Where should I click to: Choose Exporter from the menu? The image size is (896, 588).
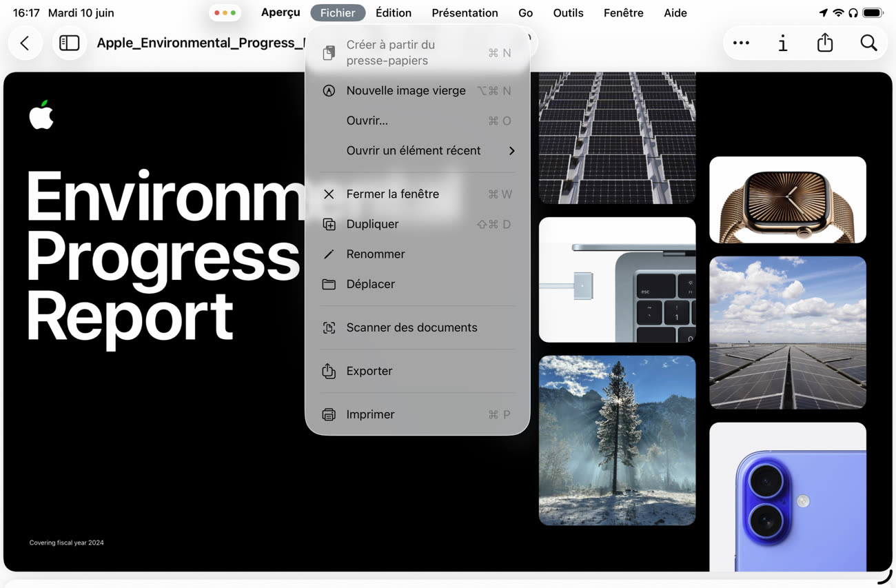click(x=417, y=371)
